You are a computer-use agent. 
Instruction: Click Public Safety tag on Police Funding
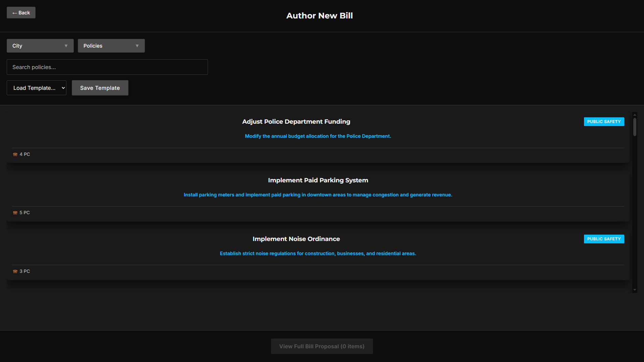coord(604,122)
